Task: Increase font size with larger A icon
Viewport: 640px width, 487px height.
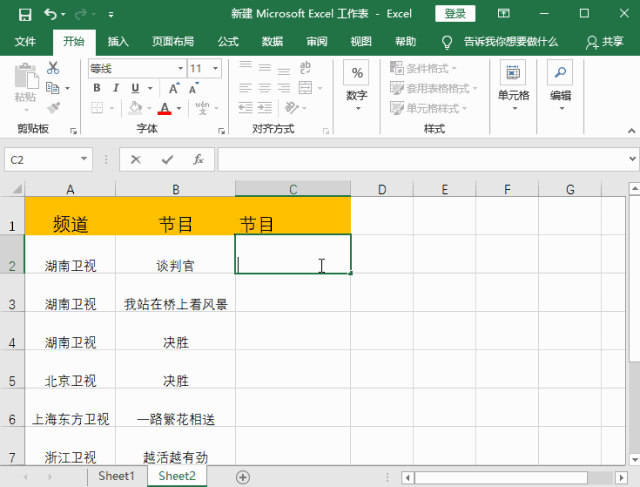Action: [x=174, y=88]
